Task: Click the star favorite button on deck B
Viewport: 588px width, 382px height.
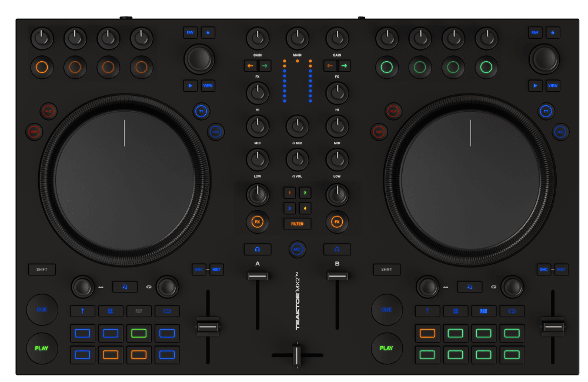Action: pos(552,32)
